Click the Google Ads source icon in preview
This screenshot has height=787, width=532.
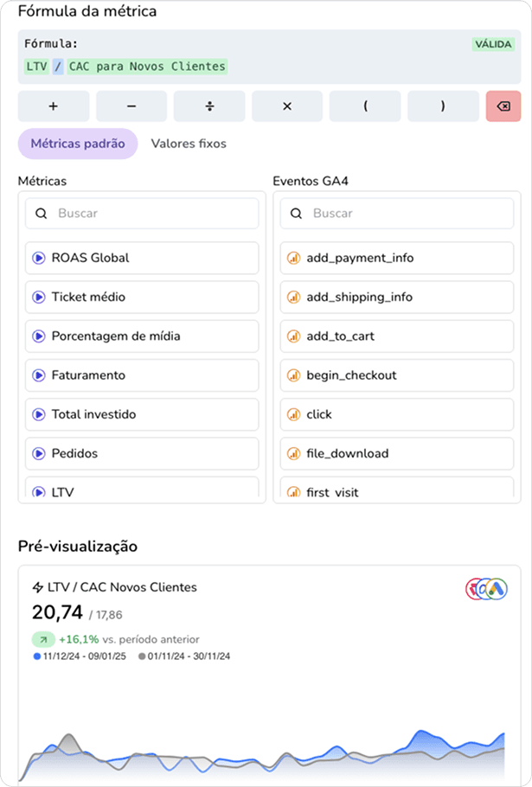(x=496, y=589)
